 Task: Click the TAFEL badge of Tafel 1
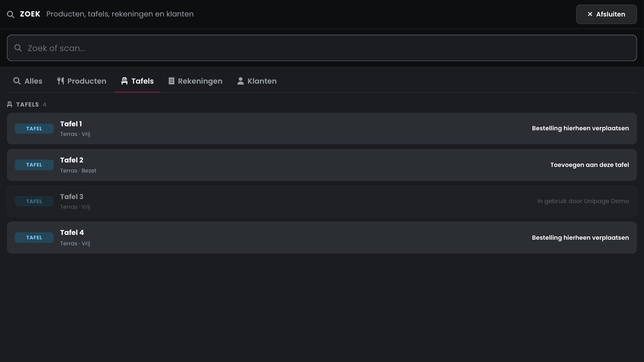click(x=34, y=129)
